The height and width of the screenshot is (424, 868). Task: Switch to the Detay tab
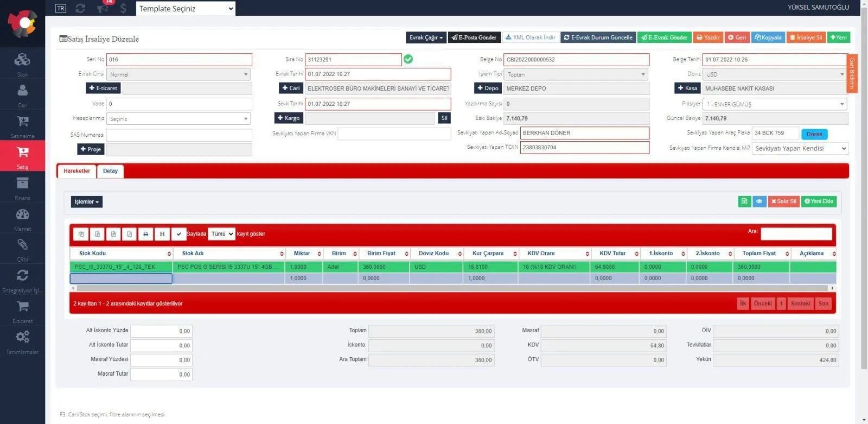click(110, 171)
